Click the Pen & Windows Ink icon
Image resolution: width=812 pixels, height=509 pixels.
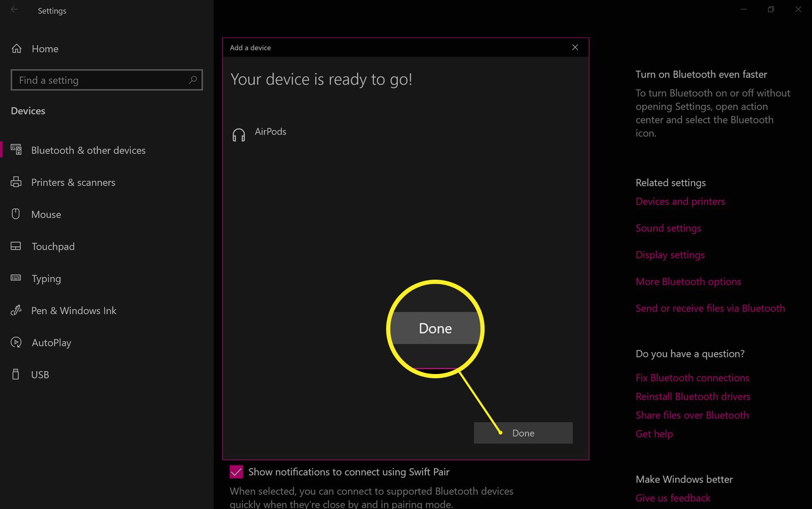(x=16, y=310)
